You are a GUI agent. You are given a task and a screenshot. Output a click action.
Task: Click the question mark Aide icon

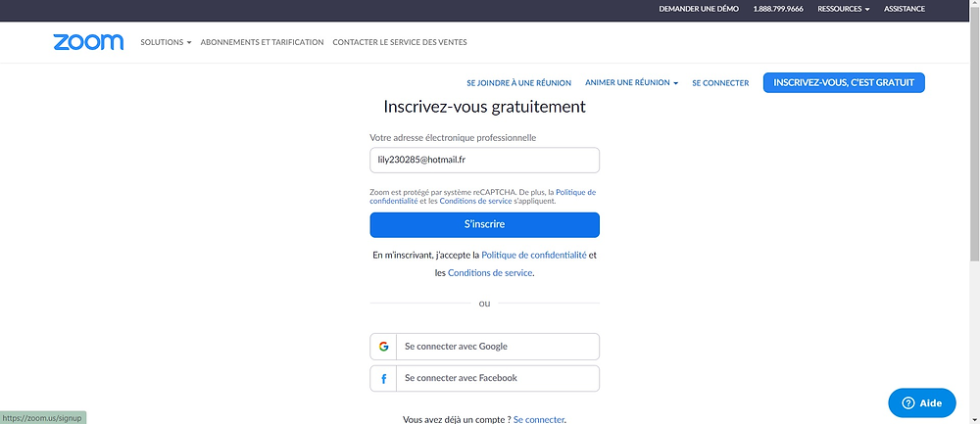[x=908, y=402]
